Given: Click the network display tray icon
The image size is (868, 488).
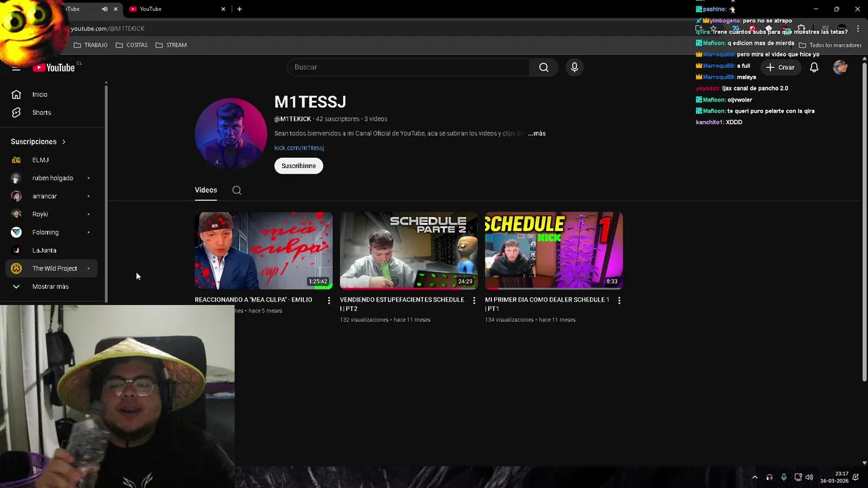Looking at the screenshot, I should coord(798,477).
